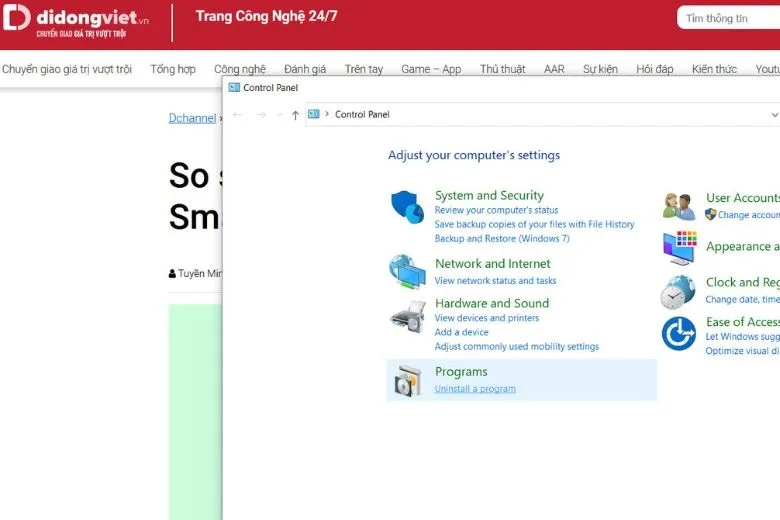Click the User Accounts people icon
This screenshot has height=520, width=780.
(x=679, y=207)
